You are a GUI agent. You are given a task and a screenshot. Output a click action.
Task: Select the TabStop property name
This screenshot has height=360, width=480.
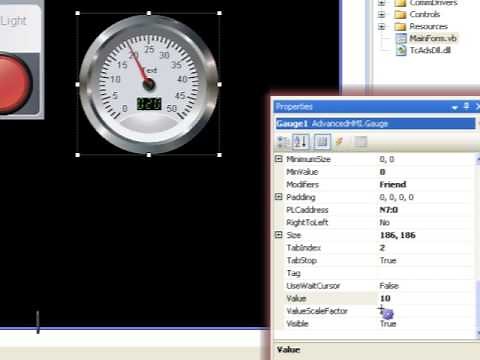point(302,261)
